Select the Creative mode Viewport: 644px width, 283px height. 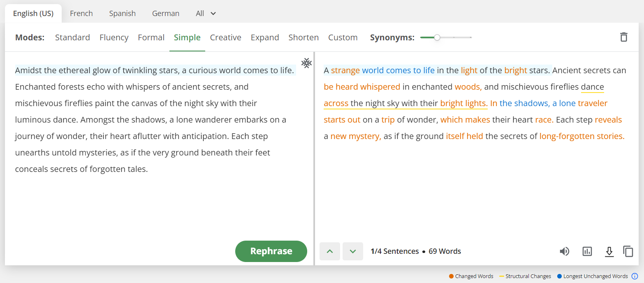pyautogui.click(x=226, y=37)
